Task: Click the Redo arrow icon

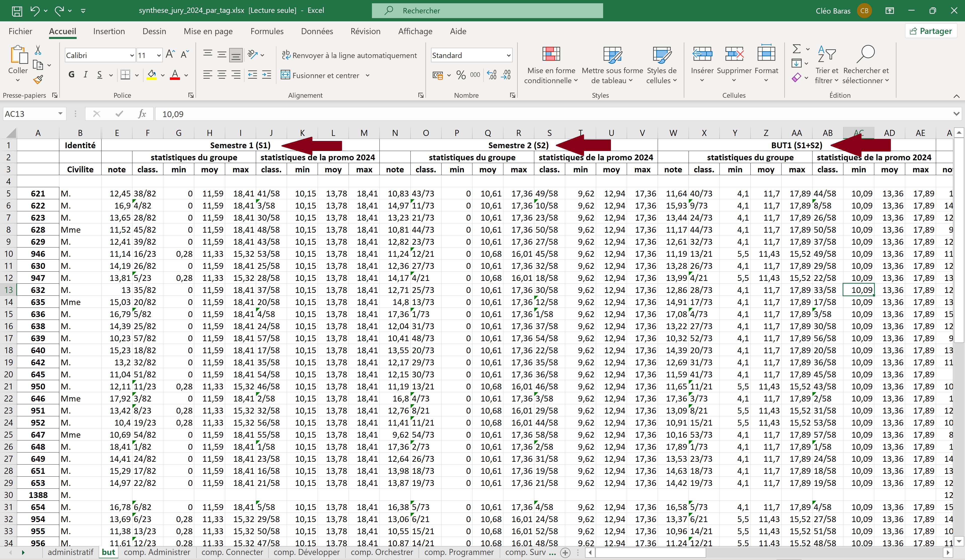Action: [x=59, y=11]
